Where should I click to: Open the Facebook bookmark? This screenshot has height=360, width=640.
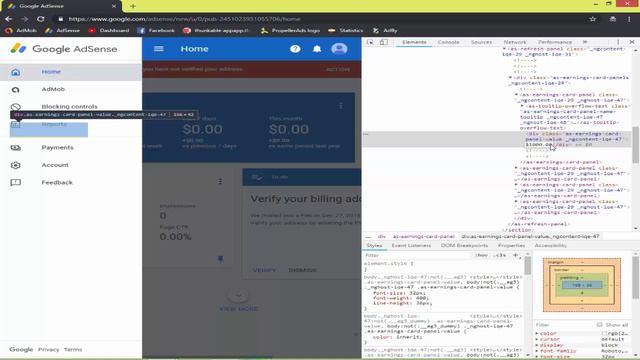coord(156,31)
